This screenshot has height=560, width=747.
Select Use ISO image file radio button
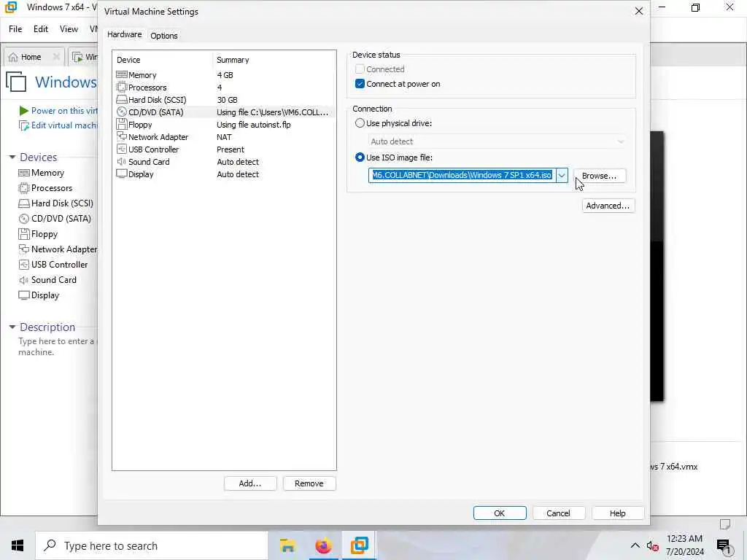360,157
